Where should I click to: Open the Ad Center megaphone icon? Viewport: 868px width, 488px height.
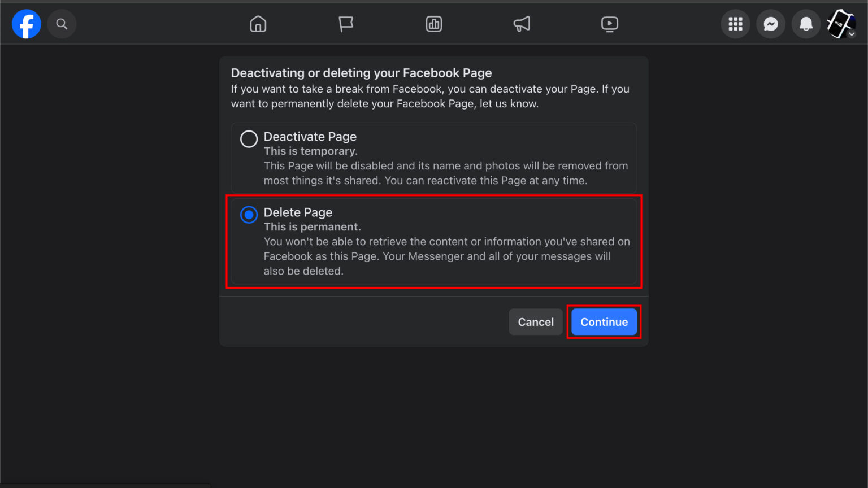tap(521, 24)
